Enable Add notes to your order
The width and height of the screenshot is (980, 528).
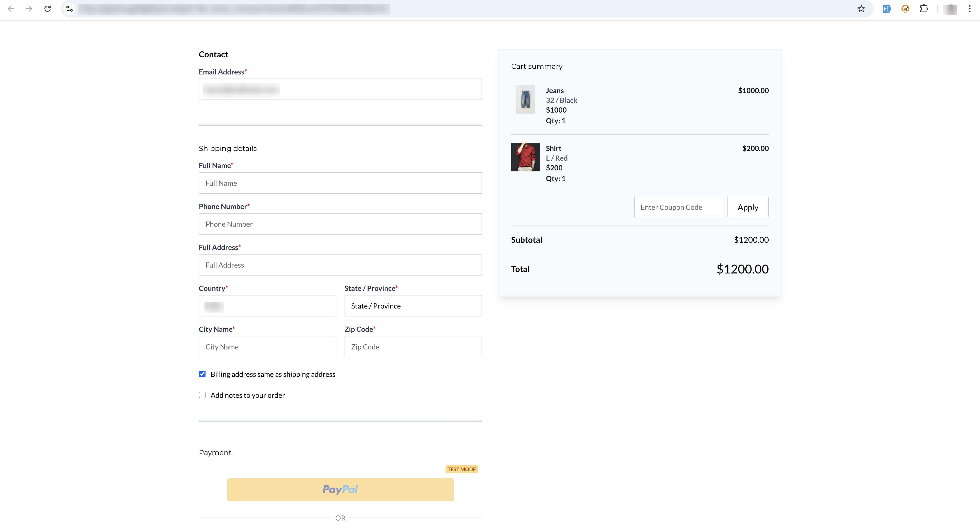coord(202,395)
